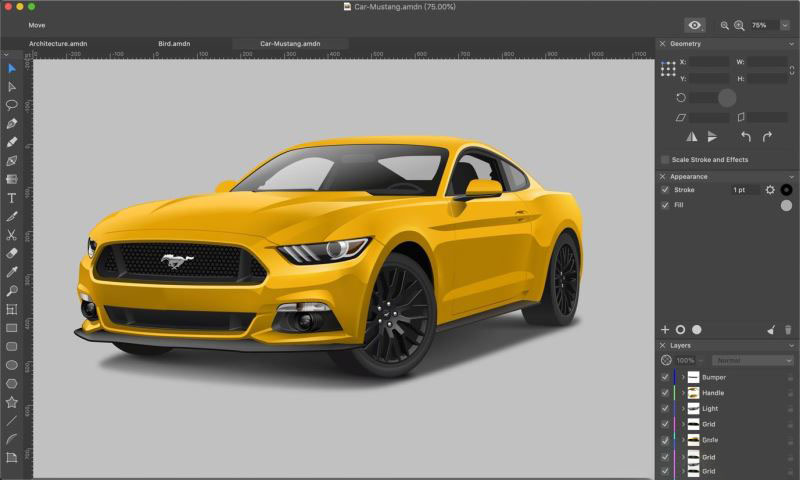Select the Eyedropper tool
Viewport: 800px width, 480px height.
(x=12, y=272)
